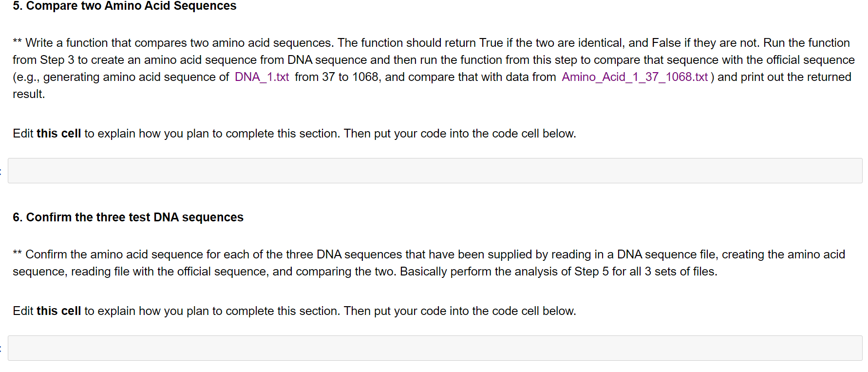Select the Step 6 markdown instructions cell
The width and height of the screenshot is (868, 372).
434,263
